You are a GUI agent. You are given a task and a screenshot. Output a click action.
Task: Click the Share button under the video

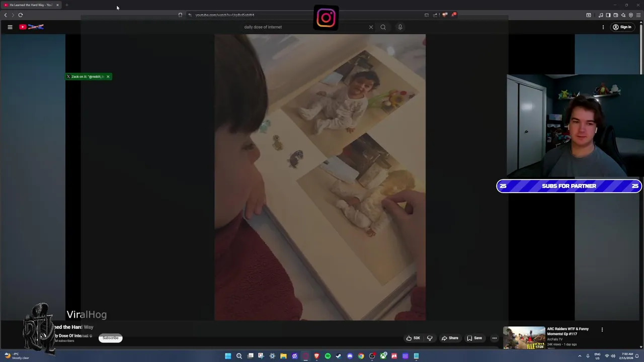click(450, 338)
